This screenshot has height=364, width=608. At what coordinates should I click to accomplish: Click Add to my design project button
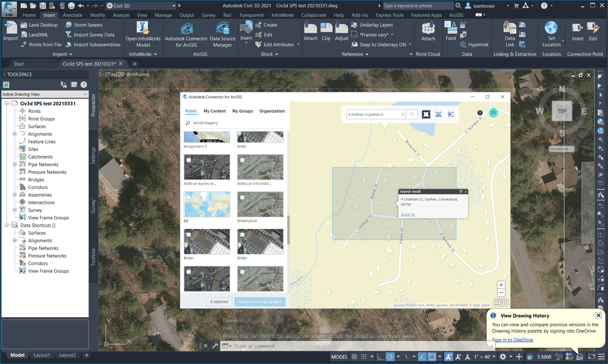click(x=260, y=302)
